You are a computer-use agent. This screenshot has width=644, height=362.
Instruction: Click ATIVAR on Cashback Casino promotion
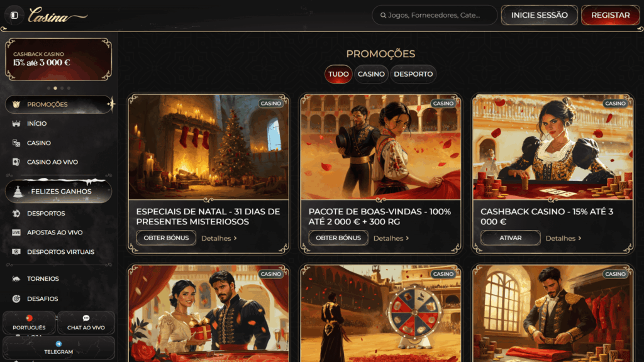tap(510, 238)
